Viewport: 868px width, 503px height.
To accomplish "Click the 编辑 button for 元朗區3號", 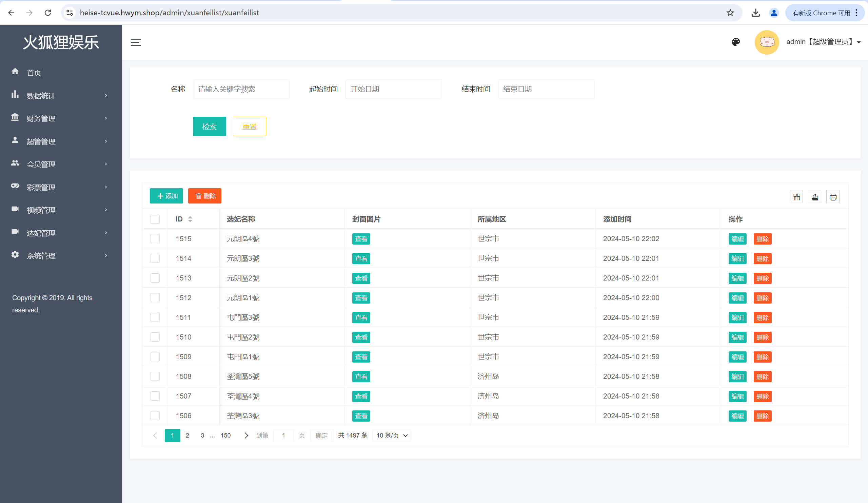I will coord(737,258).
